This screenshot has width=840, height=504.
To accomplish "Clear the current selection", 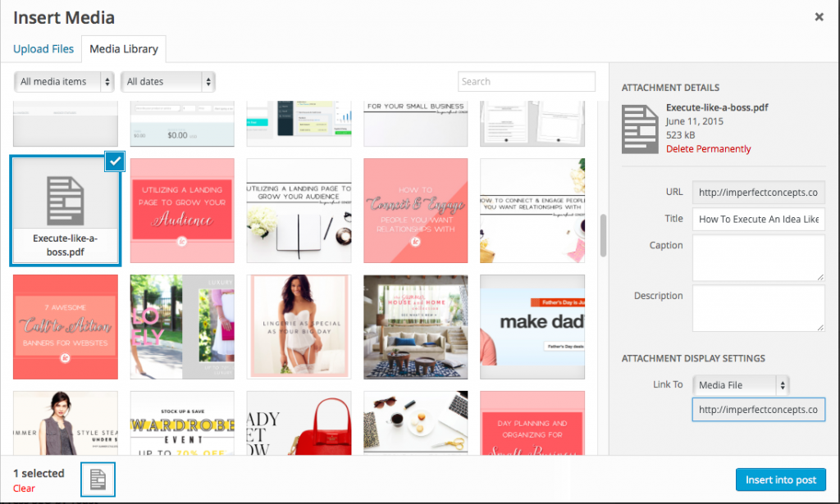I will (x=24, y=488).
